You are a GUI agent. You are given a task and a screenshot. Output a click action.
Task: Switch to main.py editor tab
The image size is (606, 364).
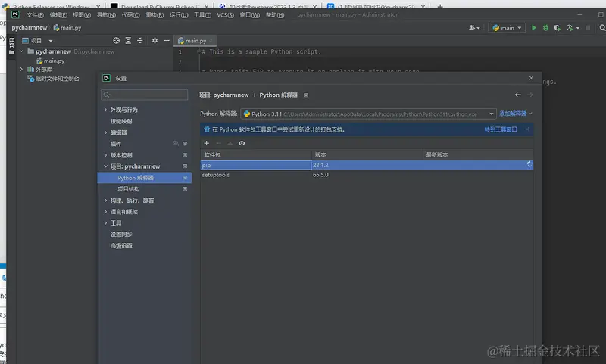pyautogui.click(x=195, y=41)
